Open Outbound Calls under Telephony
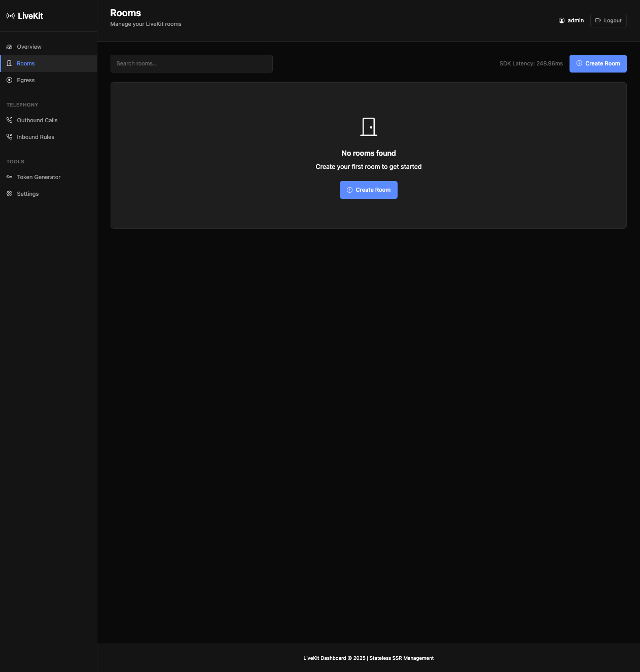Viewport: 640px width, 672px height. [x=37, y=120]
